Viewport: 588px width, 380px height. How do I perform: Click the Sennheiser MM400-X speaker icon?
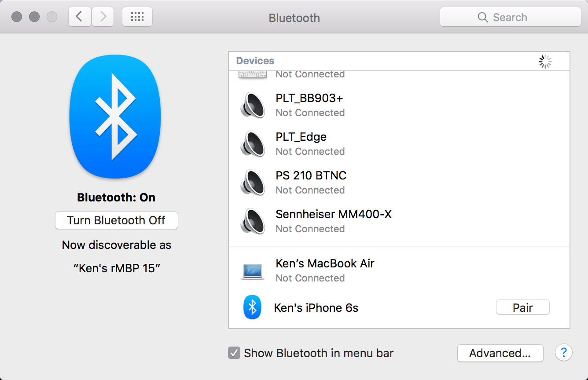tap(253, 221)
